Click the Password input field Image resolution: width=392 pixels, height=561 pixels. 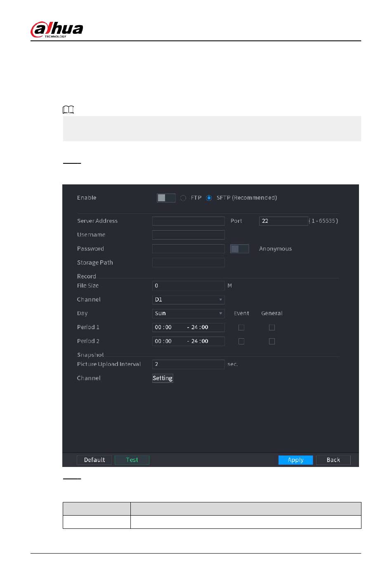[x=189, y=249]
